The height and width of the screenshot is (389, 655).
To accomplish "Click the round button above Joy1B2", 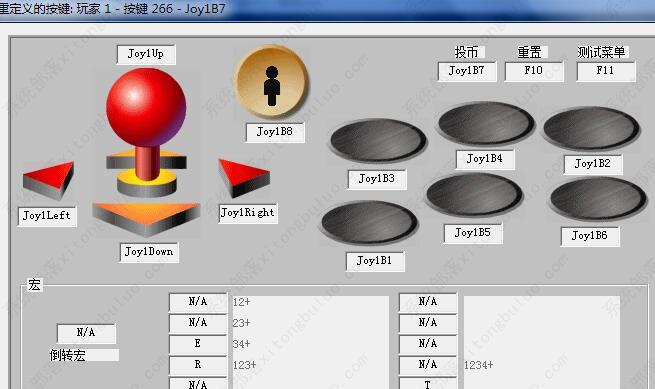I will [x=592, y=128].
